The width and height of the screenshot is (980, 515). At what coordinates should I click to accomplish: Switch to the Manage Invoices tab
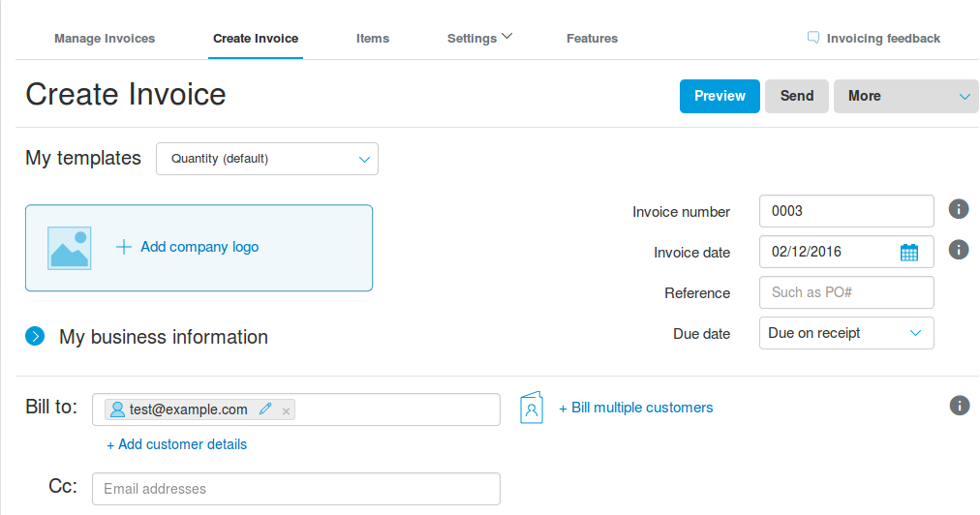105,39
